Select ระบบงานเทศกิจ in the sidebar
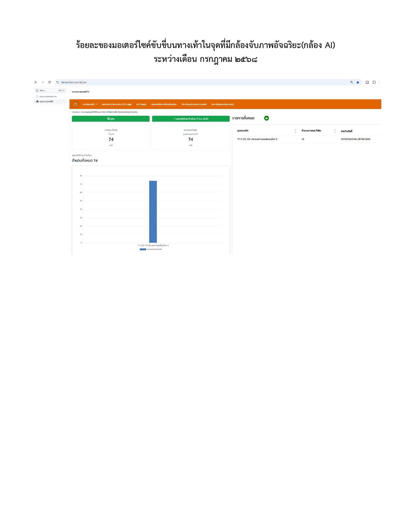The image size is (411, 532). click(51, 102)
